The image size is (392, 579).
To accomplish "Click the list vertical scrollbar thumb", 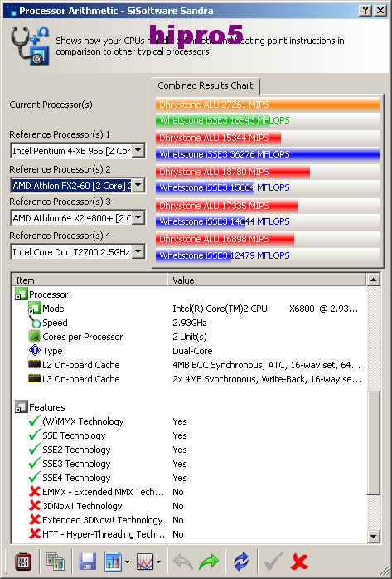I will coord(374,442).
